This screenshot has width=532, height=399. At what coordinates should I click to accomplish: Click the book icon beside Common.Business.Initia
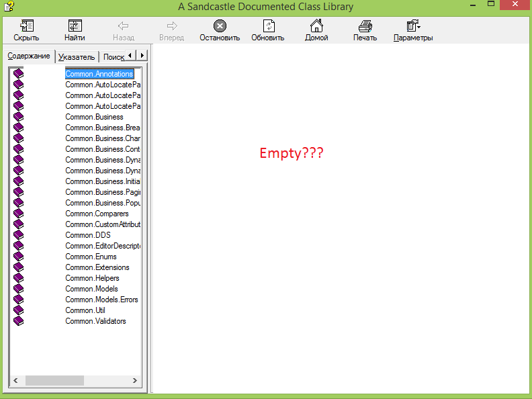(x=18, y=181)
